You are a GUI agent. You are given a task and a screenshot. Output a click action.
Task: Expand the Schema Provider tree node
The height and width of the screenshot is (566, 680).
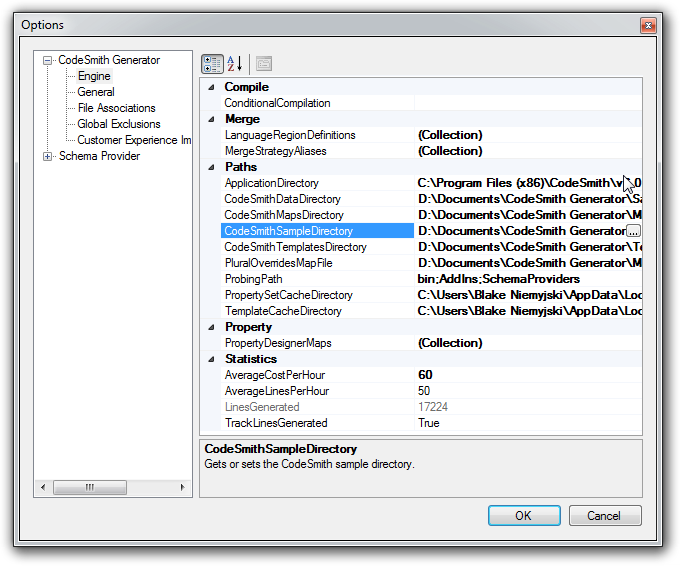(x=47, y=156)
